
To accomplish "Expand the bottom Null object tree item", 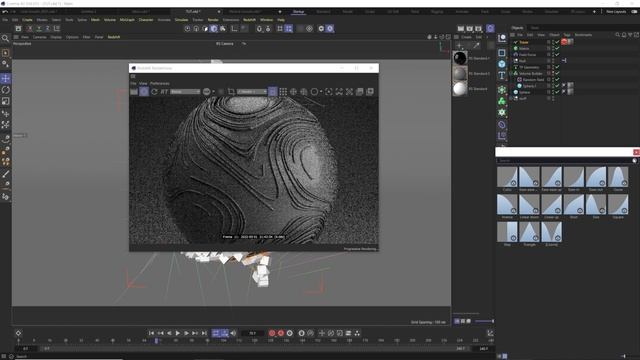I will (511, 98).
